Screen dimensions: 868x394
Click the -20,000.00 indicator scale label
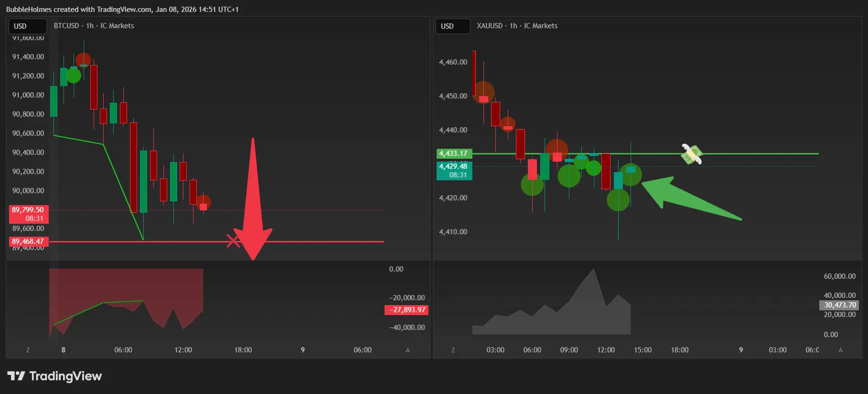[407, 298]
